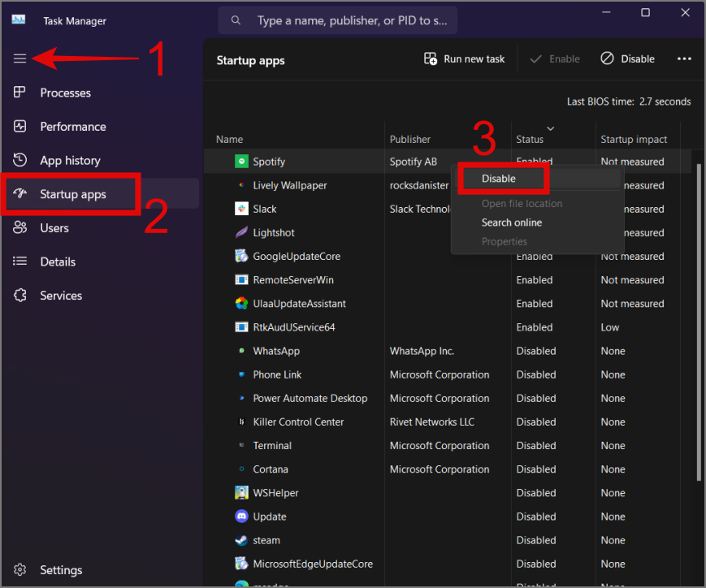Click the Enable toolbar button
This screenshot has width=706, height=588.
[x=554, y=58]
